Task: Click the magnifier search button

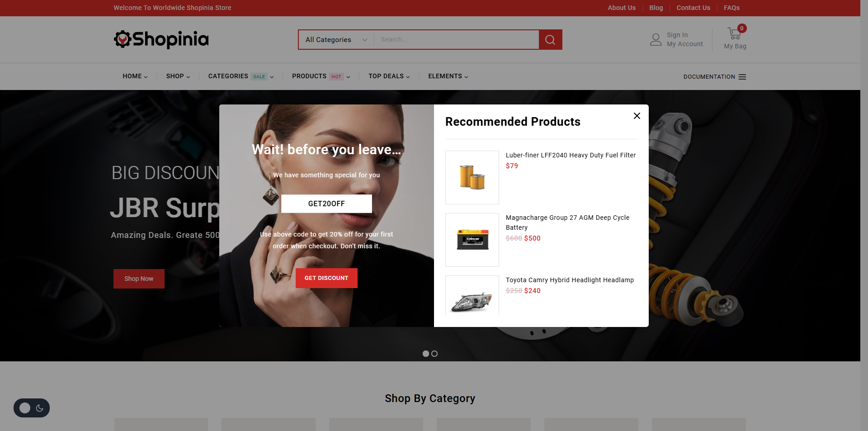Action: point(550,40)
